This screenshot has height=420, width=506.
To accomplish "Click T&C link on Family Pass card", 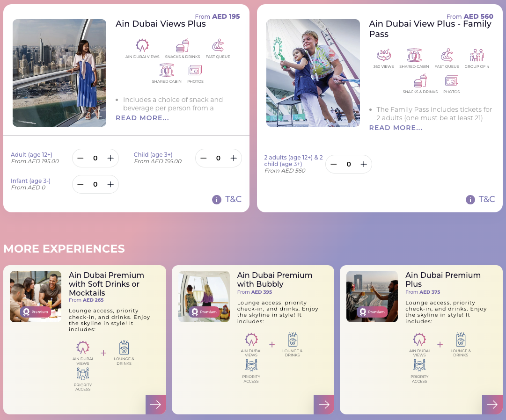I will click(487, 199).
